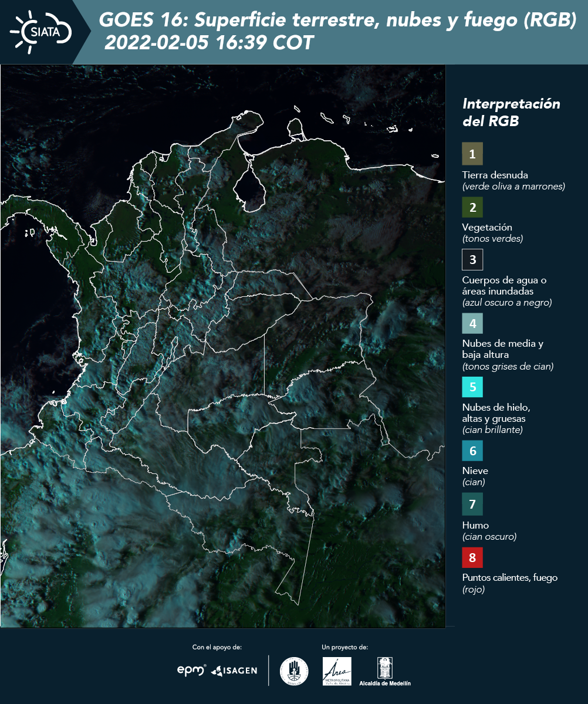This screenshot has height=704, width=588.
Task: Click the 'Interpretación del RGB' heading
Action: 511,112
